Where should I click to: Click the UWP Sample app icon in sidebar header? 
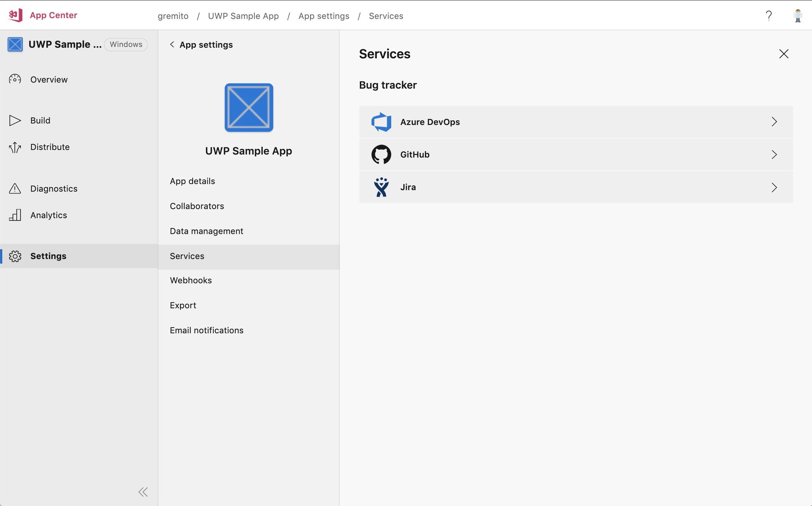coord(15,44)
